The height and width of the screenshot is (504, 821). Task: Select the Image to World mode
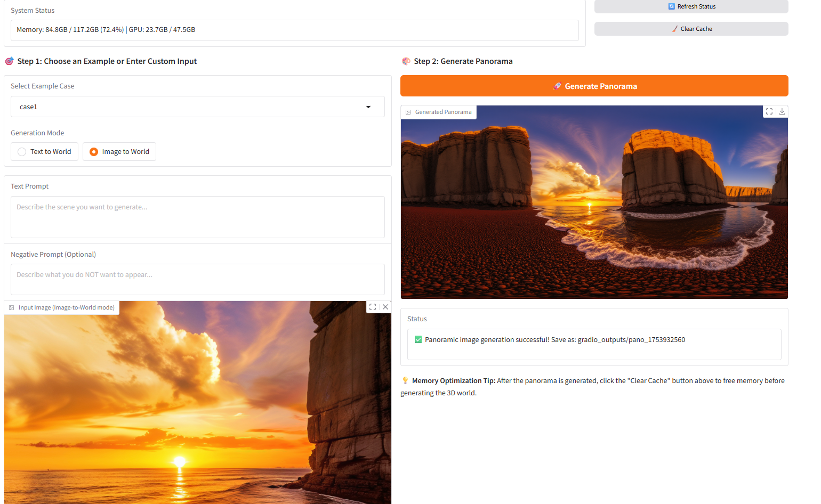click(x=94, y=152)
